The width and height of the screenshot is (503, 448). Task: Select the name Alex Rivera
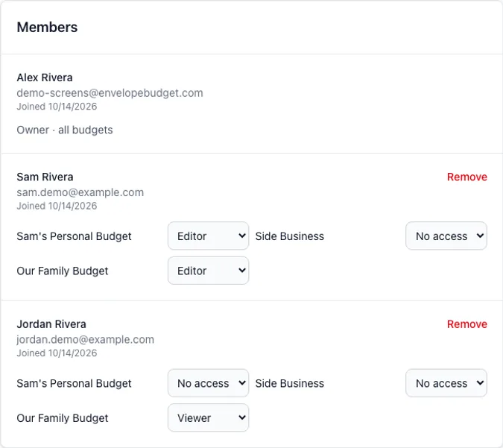coord(45,78)
